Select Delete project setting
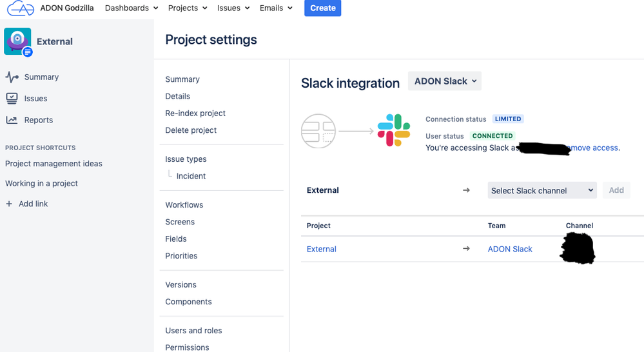Screen dimensions: 644x352 tap(191, 130)
